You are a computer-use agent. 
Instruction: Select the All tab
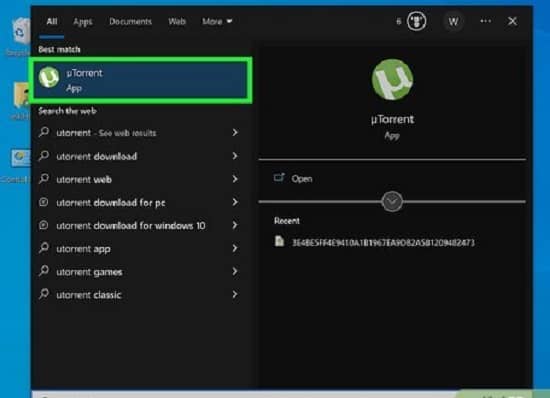pos(52,21)
